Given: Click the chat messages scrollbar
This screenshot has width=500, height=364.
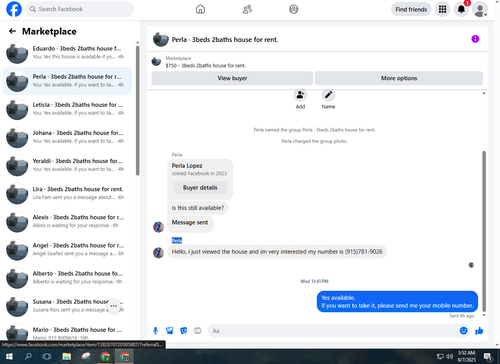Looking at the screenshot, I should 484,231.
